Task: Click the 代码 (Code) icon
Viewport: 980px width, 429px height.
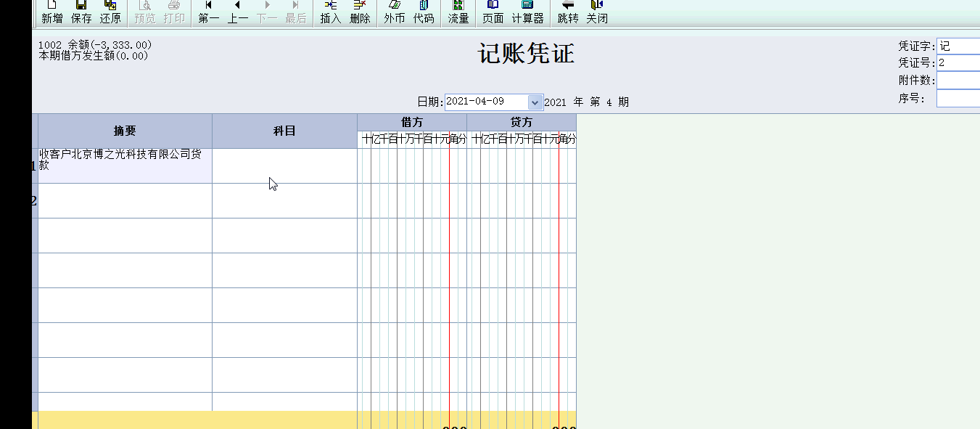Action: coord(424,12)
